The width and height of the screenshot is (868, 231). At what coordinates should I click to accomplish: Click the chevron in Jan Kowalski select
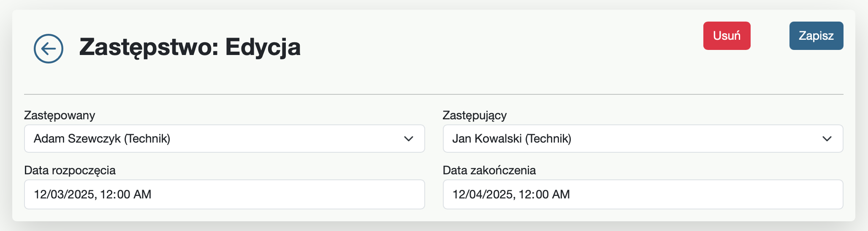(827, 139)
